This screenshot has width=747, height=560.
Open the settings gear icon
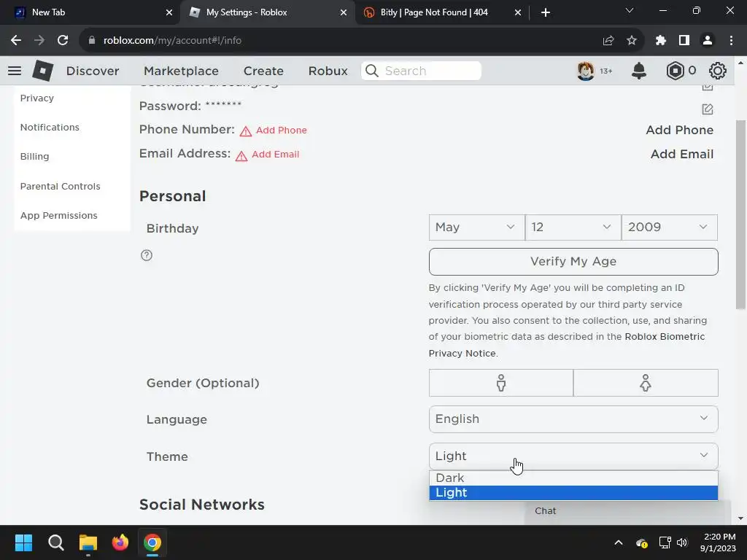(718, 71)
